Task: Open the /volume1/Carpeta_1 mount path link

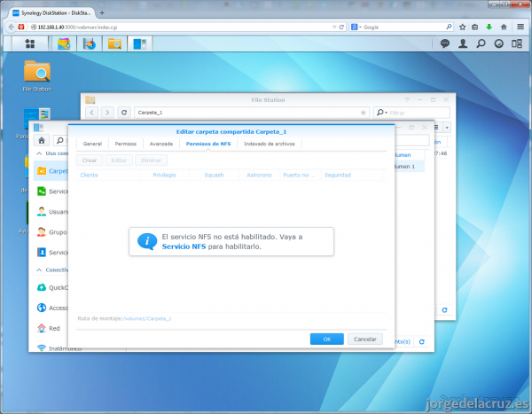Action: point(146,318)
